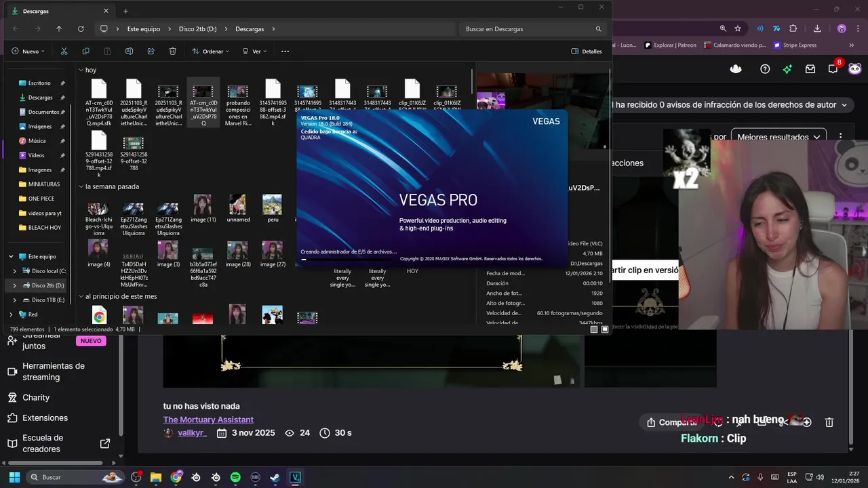The height and width of the screenshot is (488, 868).
Task: Switch to details list view in Explorer status bar
Action: click(x=594, y=329)
